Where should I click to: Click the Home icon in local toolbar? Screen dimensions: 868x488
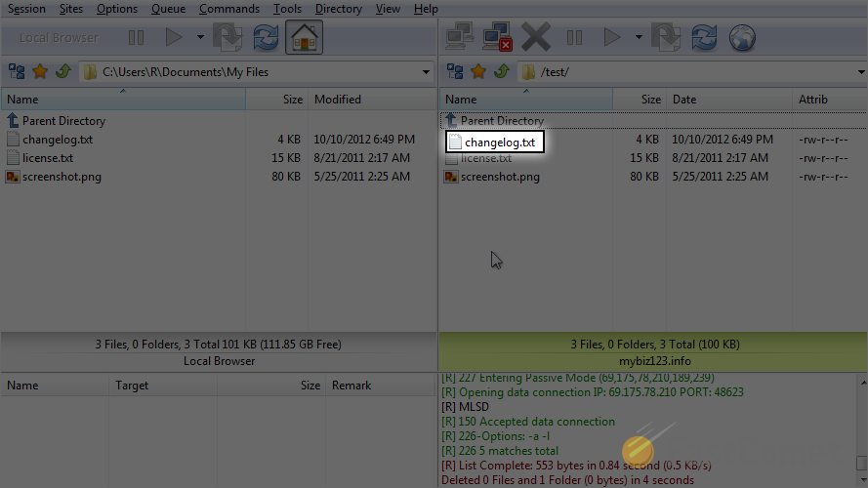(305, 38)
